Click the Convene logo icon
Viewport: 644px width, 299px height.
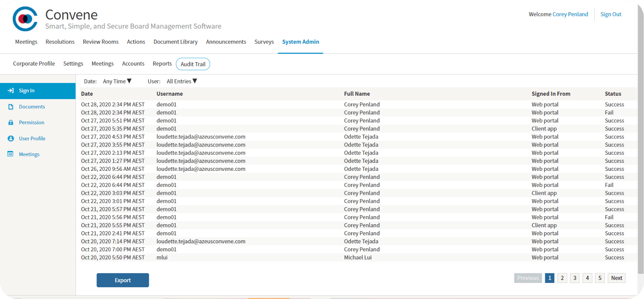point(25,19)
